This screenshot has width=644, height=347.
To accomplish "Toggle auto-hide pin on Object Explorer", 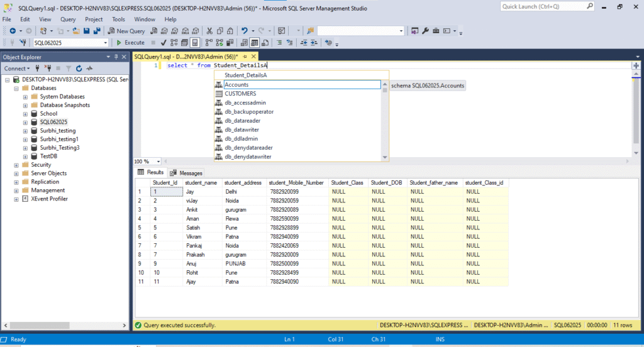I will (x=116, y=57).
